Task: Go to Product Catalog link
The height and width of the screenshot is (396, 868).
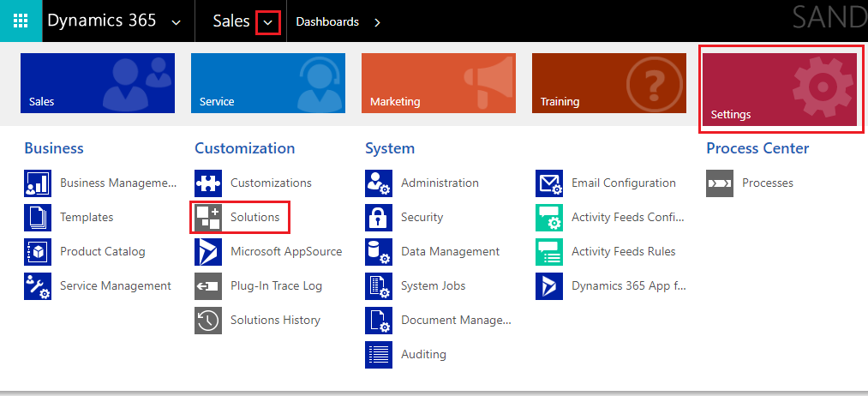Action: click(102, 252)
